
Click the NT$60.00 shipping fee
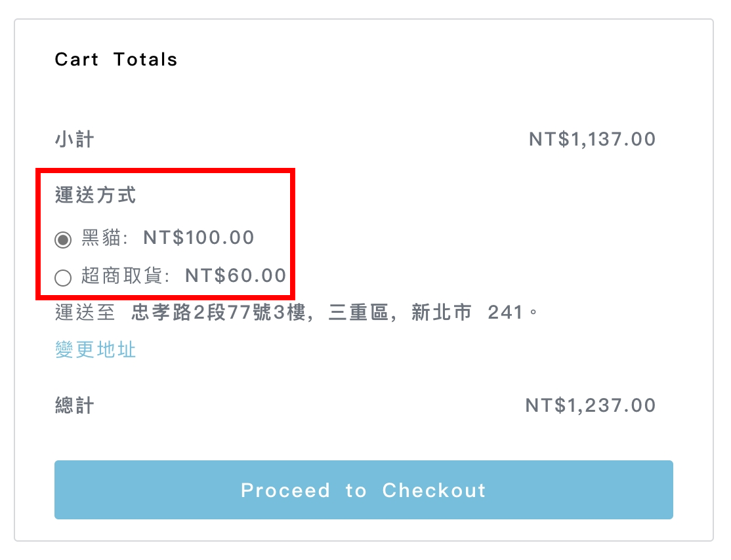click(x=236, y=276)
